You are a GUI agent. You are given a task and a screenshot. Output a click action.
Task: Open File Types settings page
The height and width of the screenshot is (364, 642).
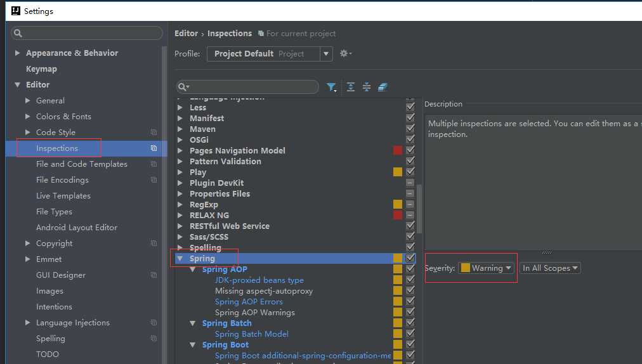54,212
